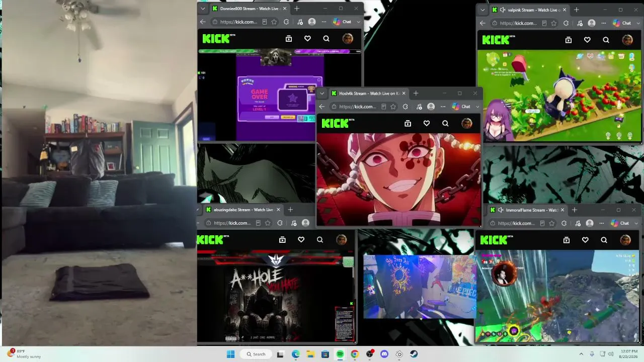Unmute the valpink Stream tab speaker icon

pos(502,10)
